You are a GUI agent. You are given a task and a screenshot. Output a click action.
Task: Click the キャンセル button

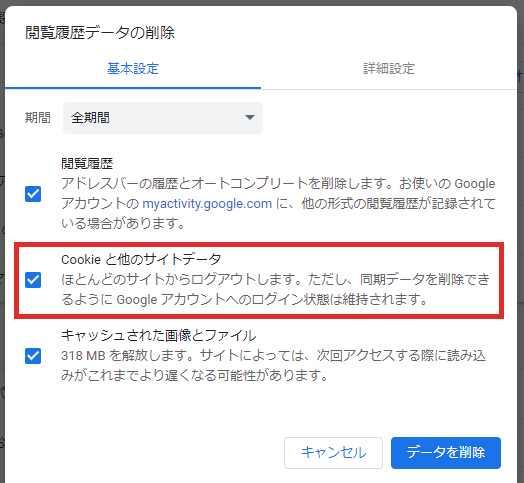pyautogui.click(x=333, y=453)
